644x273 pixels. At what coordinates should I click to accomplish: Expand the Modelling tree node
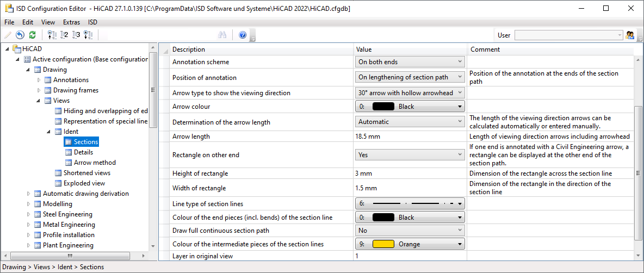(29, 204)
